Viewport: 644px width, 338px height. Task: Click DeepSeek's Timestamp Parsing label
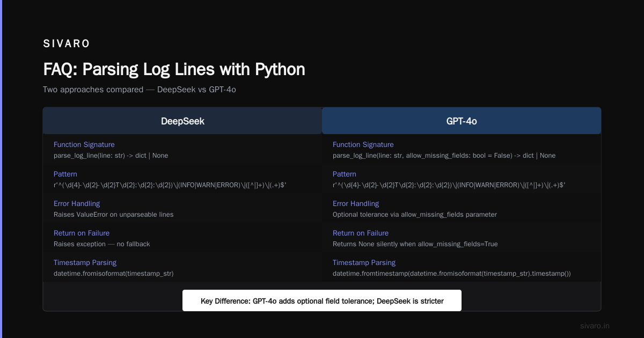tap(85, 262)
